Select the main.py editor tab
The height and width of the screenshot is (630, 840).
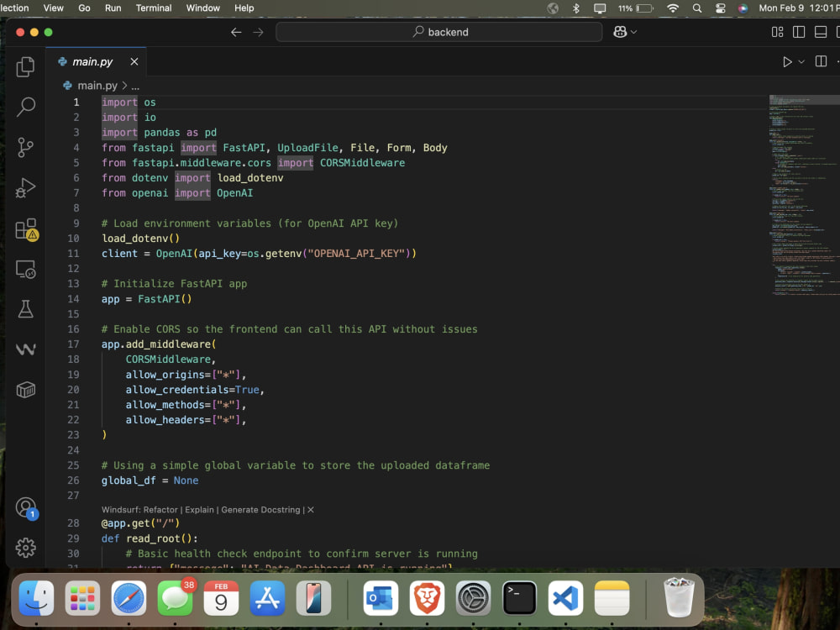(96, 61)
